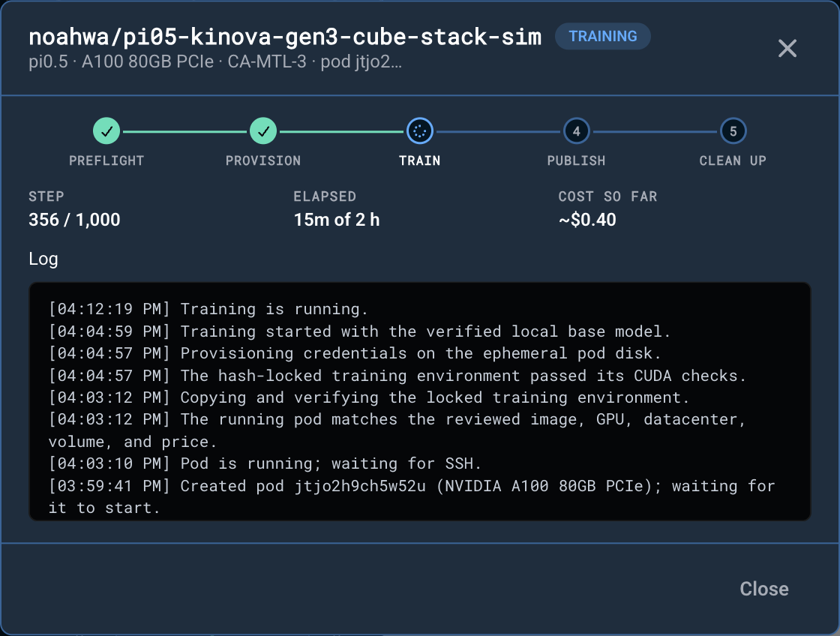Screen dimensions: 840x636
Task: Click the Publish step number 4 circle
Action: point(577,130)
